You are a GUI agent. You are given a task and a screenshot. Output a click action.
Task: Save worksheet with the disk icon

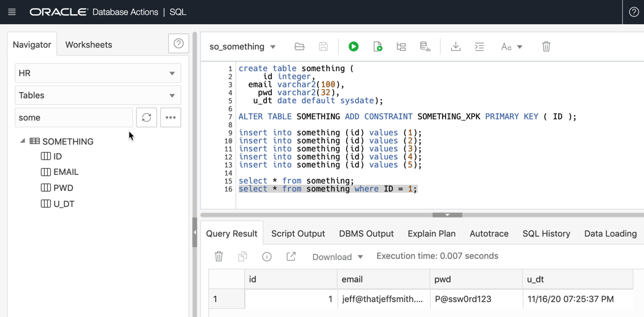click(324, 46)
